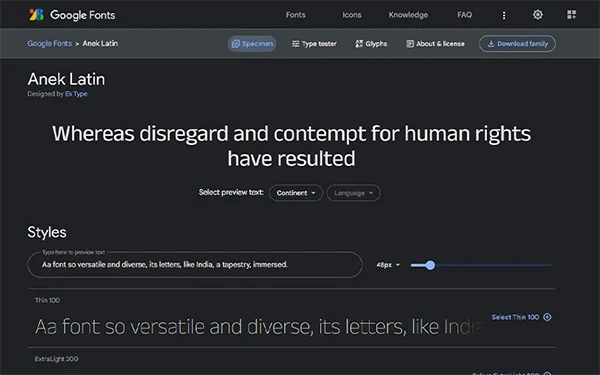Viewport: 600px width, 375px height.
Task: Open the Icons nav item
Action: coord(352,15)
